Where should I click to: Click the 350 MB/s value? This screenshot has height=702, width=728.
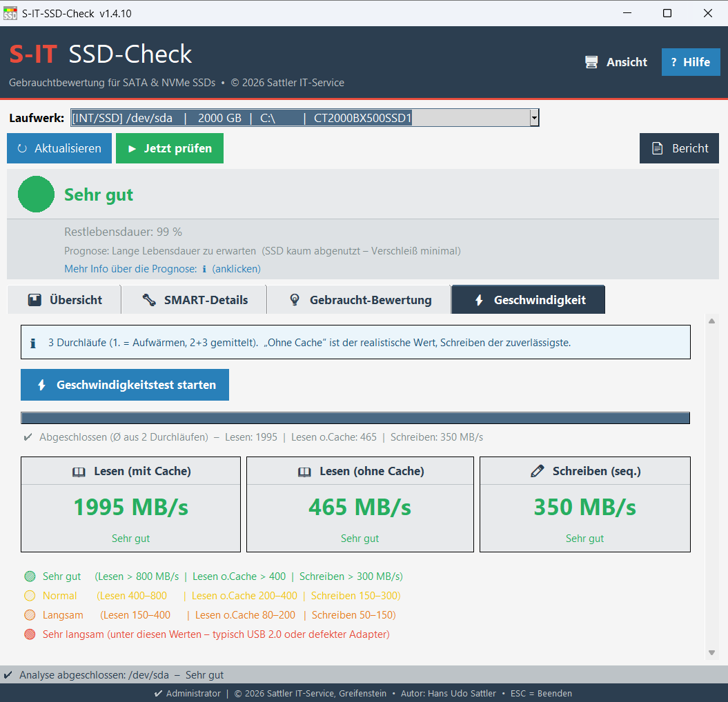coord(585,507)
